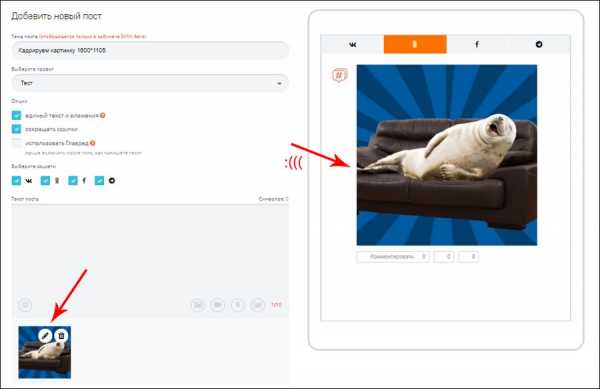Image resolution: width=600 pixels, height=389 pixels.
Task: Switch preview to the Facebook tab
Action: tap(477, 44)
